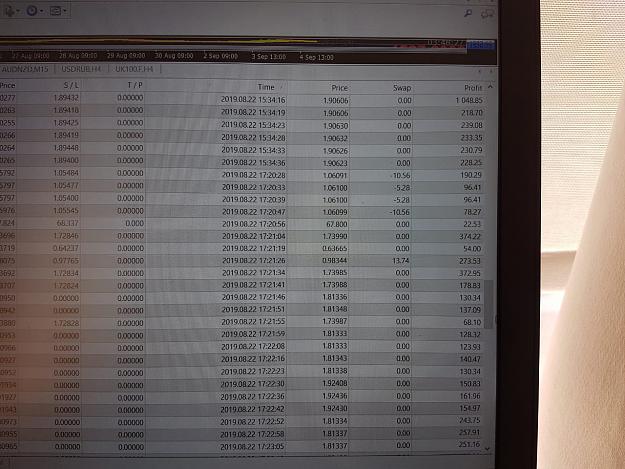Click the S/L value 1.89432
Image resolution: width=625 pixels, height=469 pixels.
point(66,98)
